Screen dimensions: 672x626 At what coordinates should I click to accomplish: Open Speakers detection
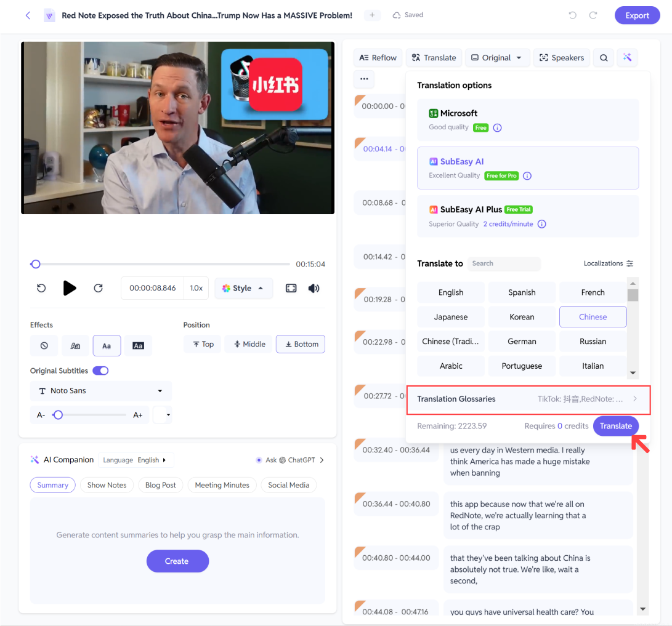(561, 58)
